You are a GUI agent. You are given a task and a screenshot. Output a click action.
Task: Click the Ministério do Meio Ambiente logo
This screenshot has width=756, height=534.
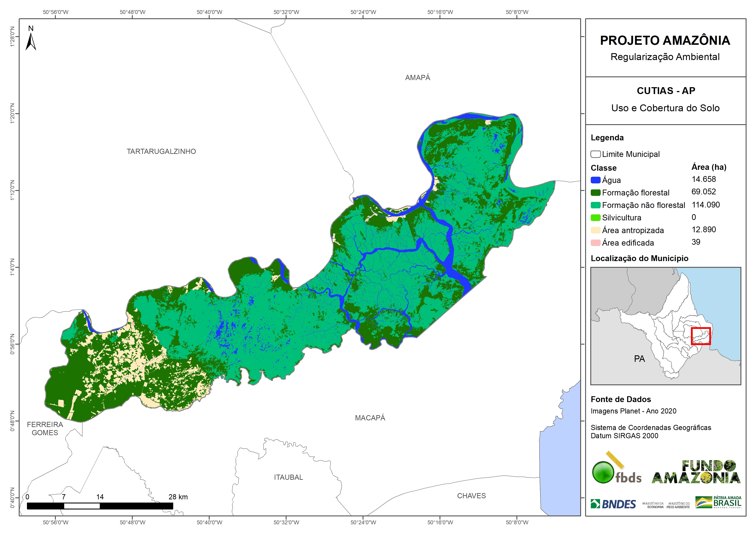click(678, 505)
